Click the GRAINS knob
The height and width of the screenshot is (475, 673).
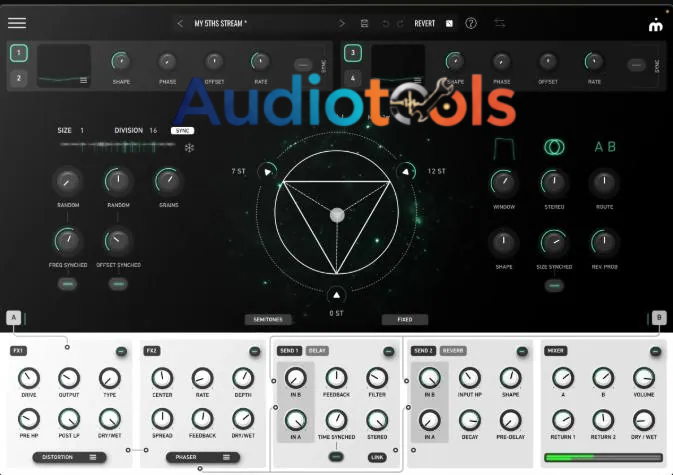[x=168, y=182]
